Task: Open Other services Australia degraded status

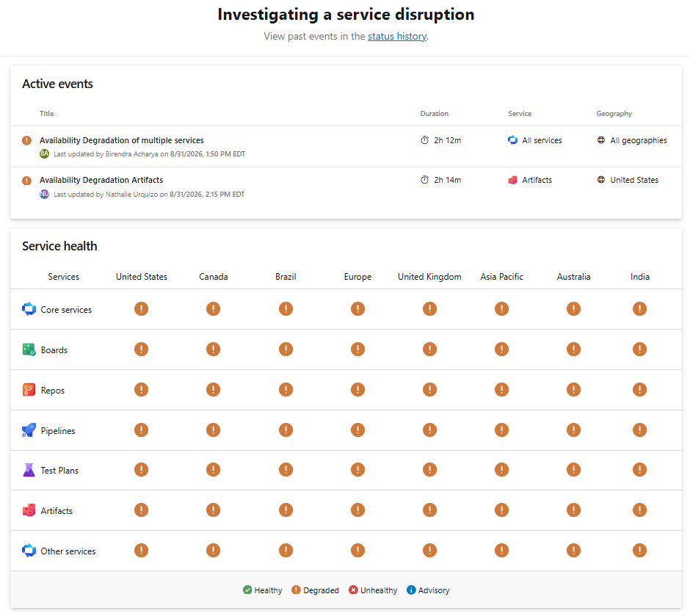Action: tap(573, 551)
